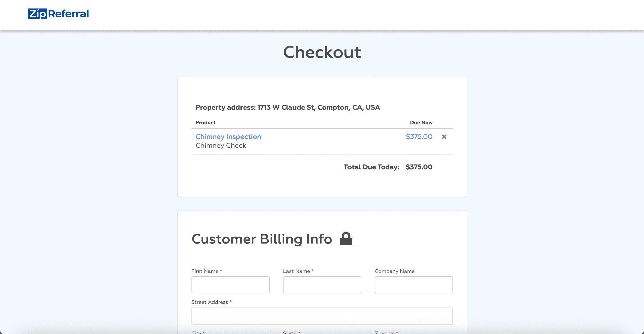Click the Street Address input field
The image size is (644, 334).
pyautogui.click(x=322, y=316)
